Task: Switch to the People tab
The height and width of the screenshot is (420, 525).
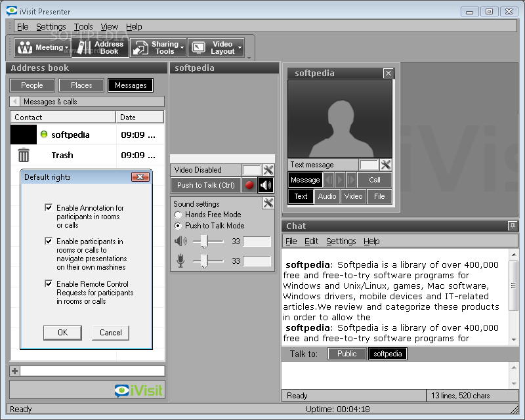Action: 32,85
